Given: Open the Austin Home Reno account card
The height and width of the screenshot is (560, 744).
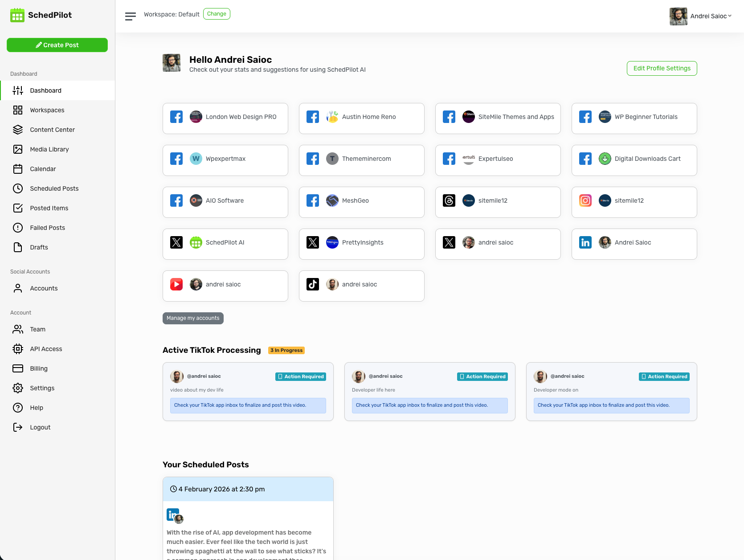Looking at the screenshot, I should (362, 119).
